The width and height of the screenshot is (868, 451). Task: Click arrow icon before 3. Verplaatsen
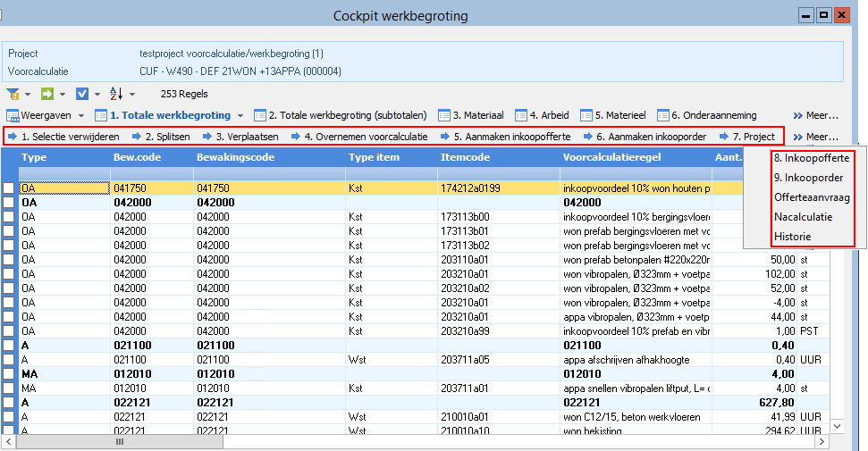click(x=207, y=137)
